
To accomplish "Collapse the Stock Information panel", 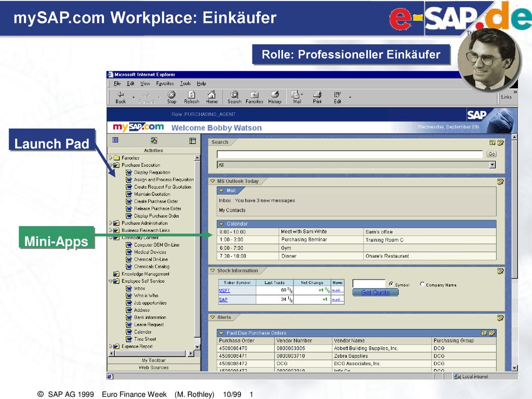I will tap(212, 270).
